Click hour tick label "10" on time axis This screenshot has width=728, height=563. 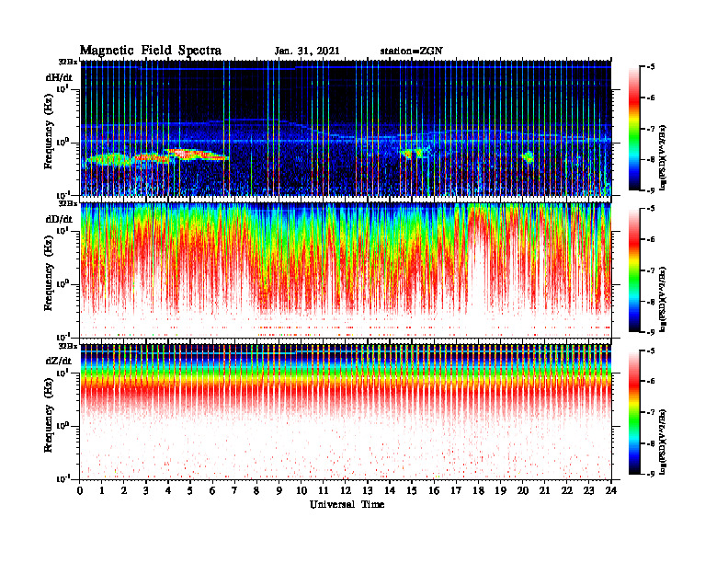[x=301, y=491]
